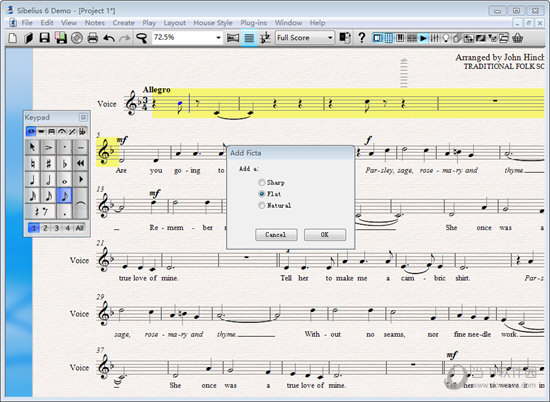Open the View menu
Viewport: 550px width, 402px height.
pyautogui.click(x=69, y=23)
